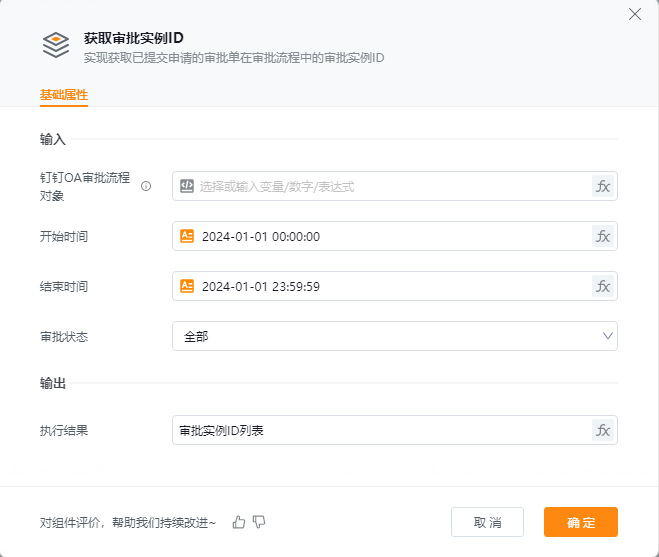The width and height of the screenshot is (659, 557).
Task: Click variable icon in 钉钉OA审批流程对象 field
Action: coord(187,186)
